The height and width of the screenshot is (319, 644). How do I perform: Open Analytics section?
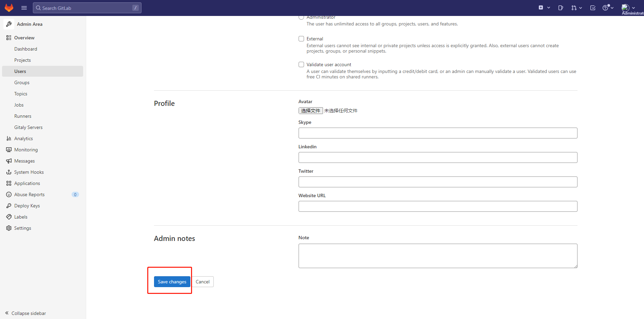(23, 138)
